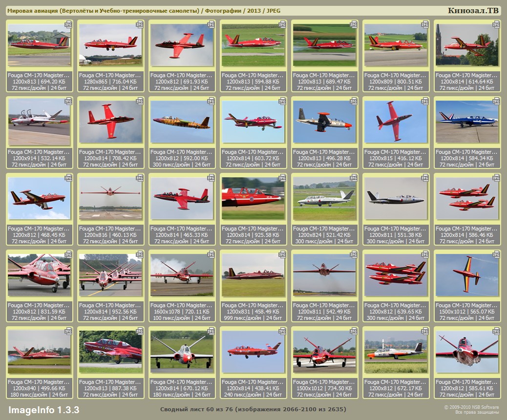Click the Сводный лист 60 из 76 footer

253,409
